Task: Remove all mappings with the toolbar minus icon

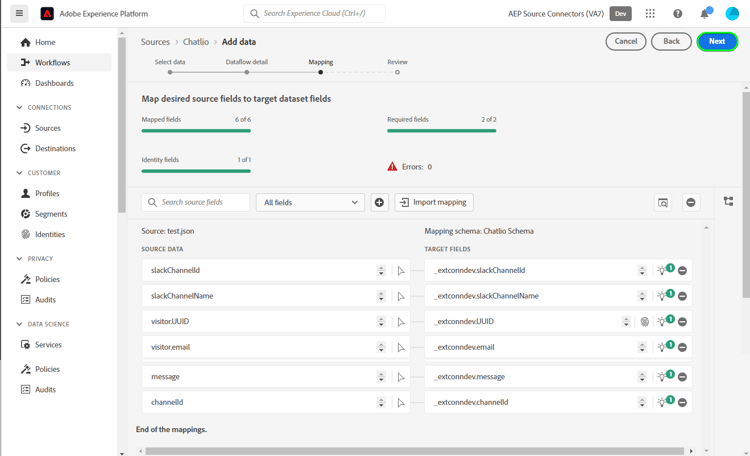Action: click(691, 202)
